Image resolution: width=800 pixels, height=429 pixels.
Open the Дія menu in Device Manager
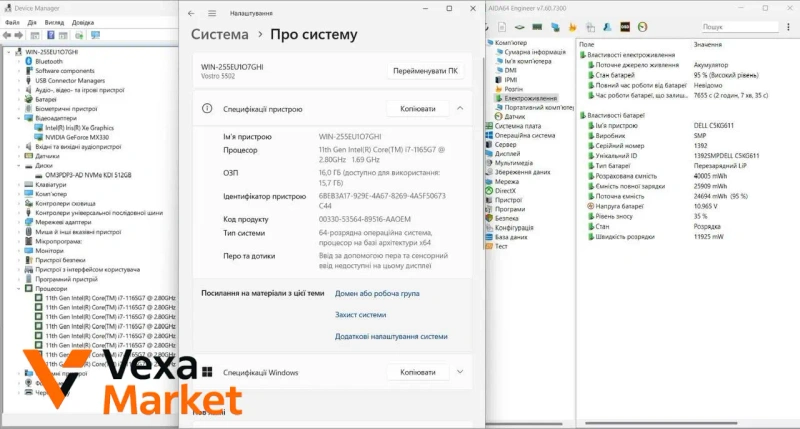pos(32,22)
